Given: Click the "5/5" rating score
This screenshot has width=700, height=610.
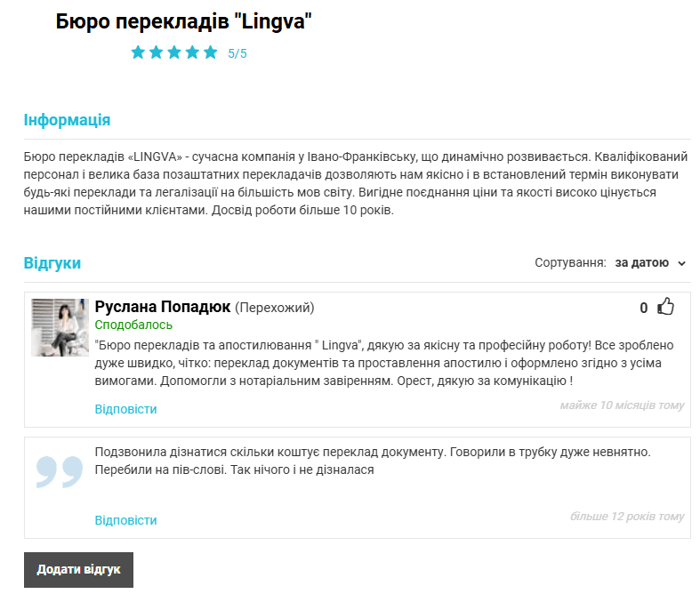Looking at the screenshot, I should coord(237,53).
